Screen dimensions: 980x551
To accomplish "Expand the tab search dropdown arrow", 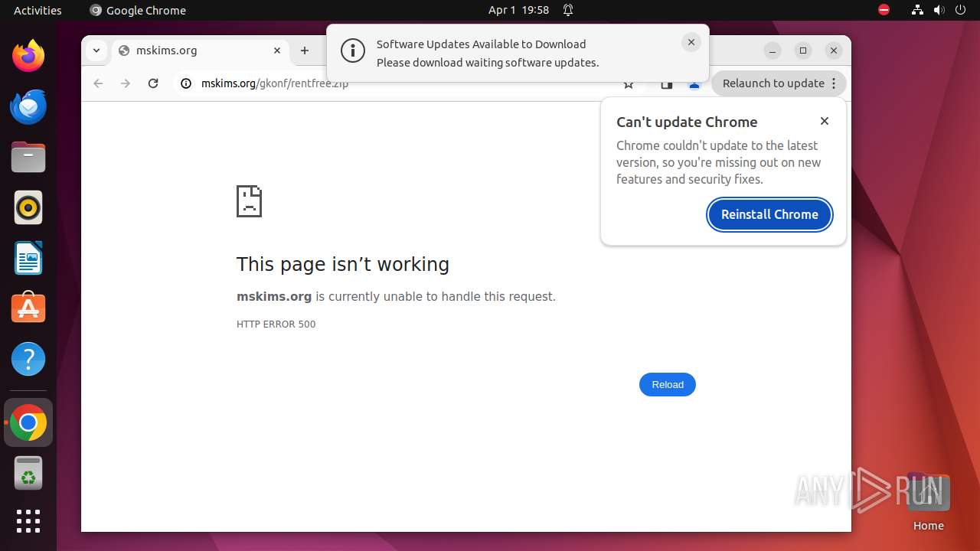I will (x=96, y=51).
